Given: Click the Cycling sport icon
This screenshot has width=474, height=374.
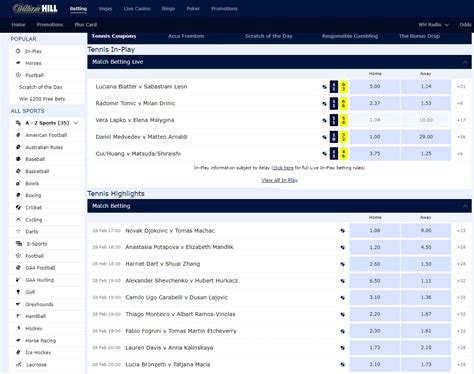Looking at the screenshot, I should click(18, 219).
